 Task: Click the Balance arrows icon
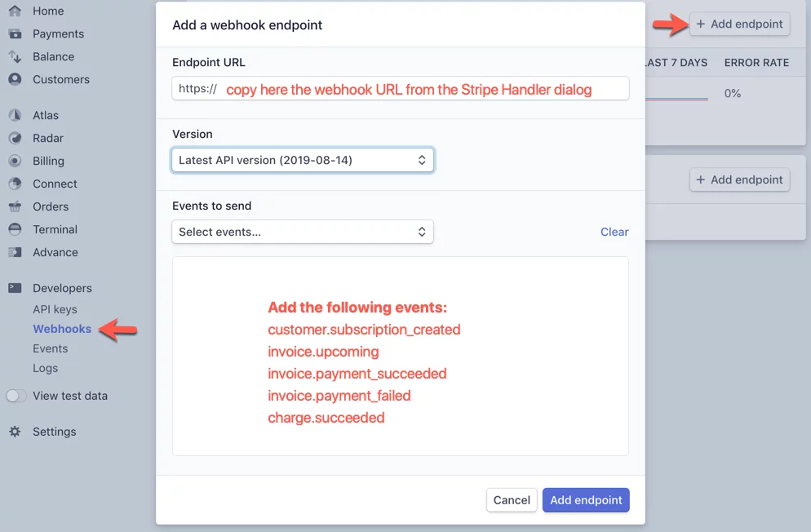coord(15,57)
